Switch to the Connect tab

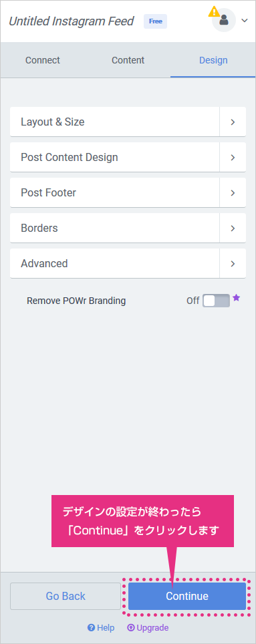pos(43,60)
